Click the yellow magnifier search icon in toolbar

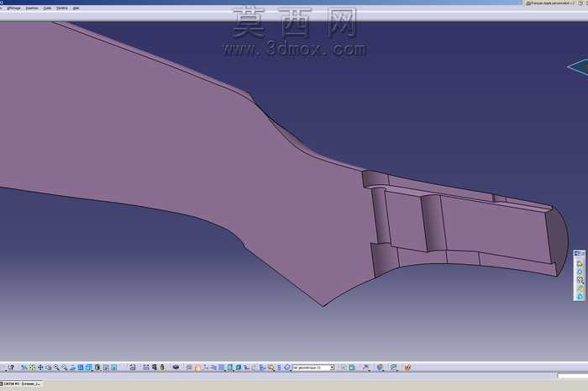point(271,367)
